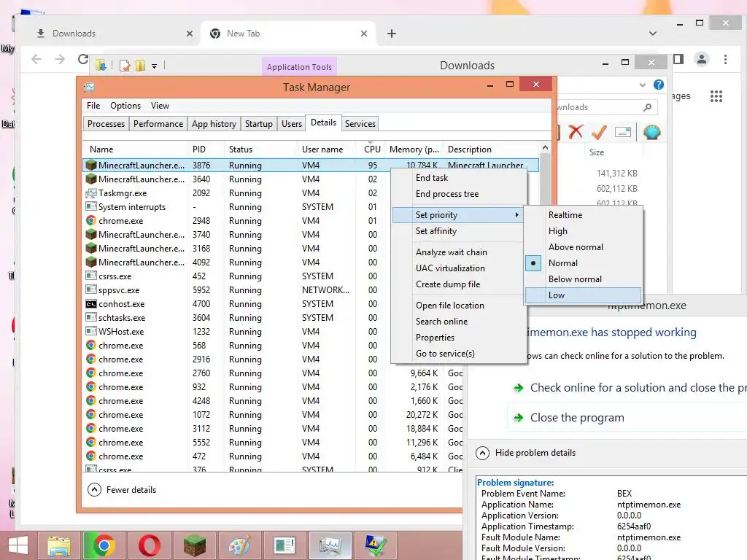The width and height of the screenshot is (747, 560).
Task: Toggle Chrome side panel icon
Action: (678, 59)
